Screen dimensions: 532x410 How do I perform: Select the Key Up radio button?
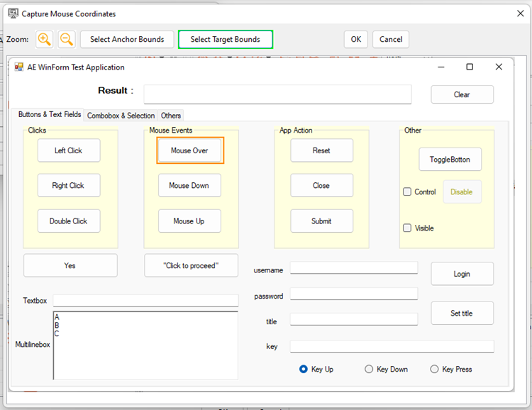[x=304, y=369]
